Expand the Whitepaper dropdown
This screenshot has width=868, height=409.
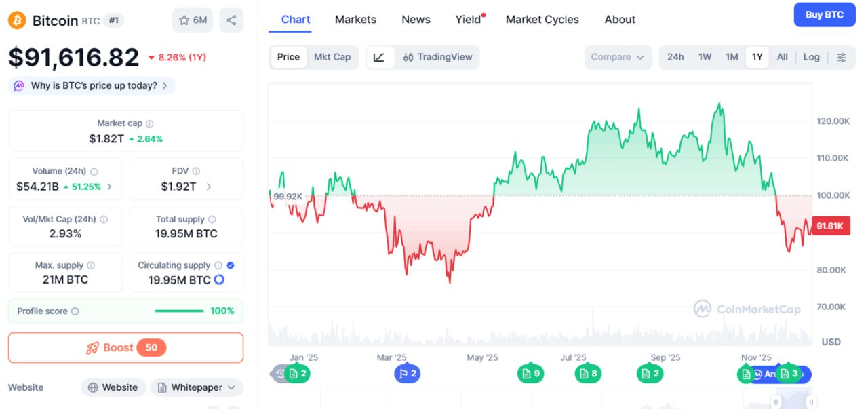[x=197, y=387]
